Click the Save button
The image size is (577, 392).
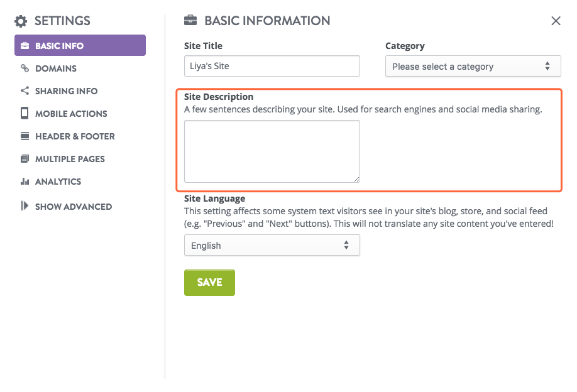click(209, 283)
